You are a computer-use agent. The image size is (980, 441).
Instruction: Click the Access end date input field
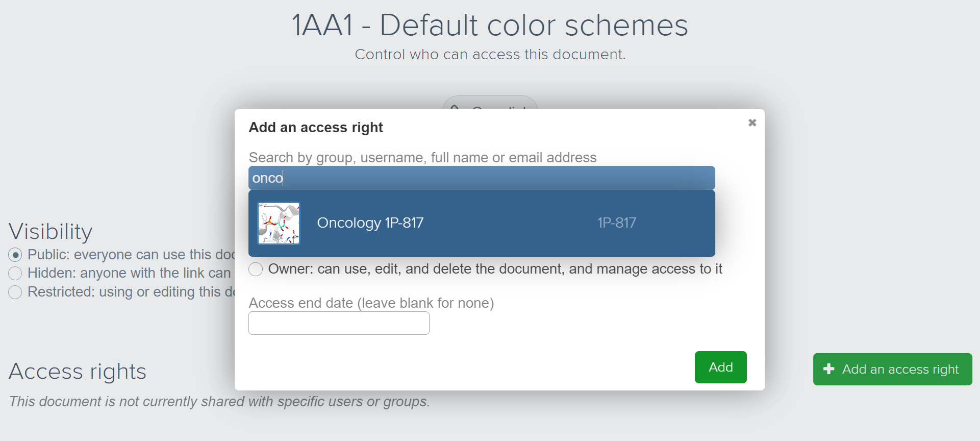[x=339, y=323]
